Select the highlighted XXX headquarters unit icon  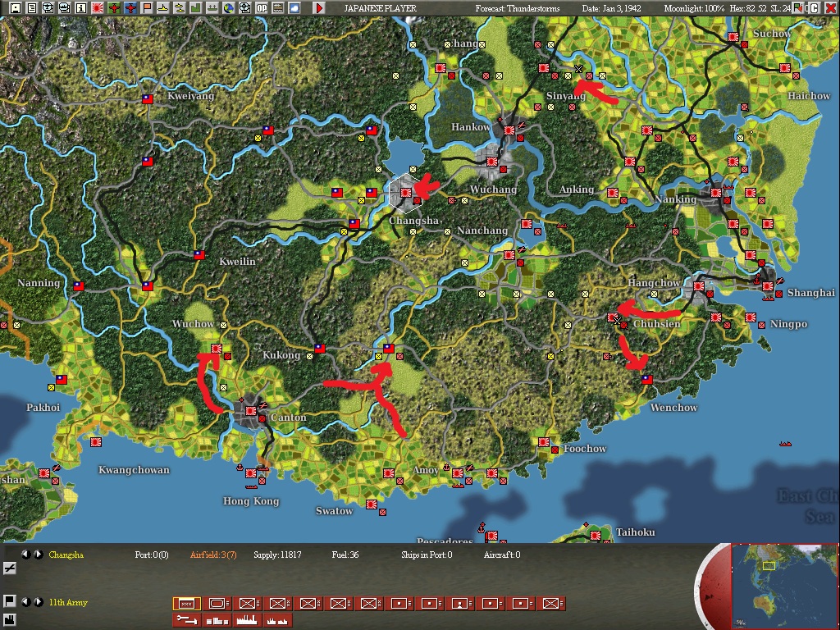[186, 604]
